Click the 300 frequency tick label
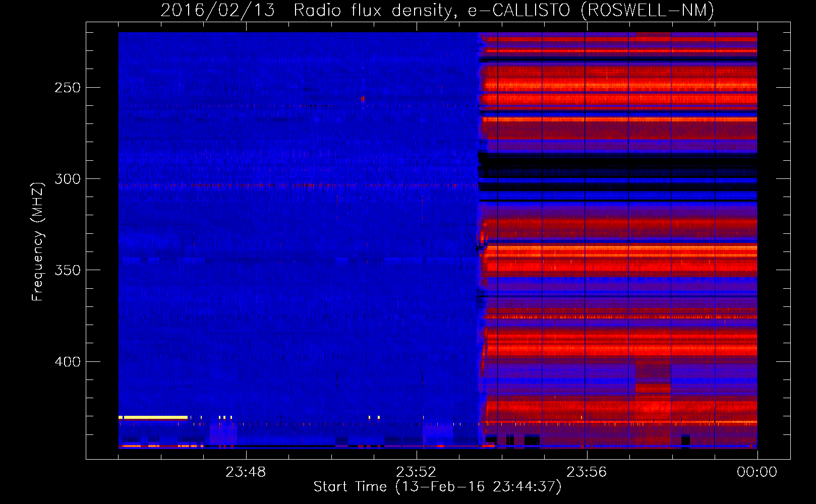This screenshot has height=504, width=816. click(x=68, y=179)
